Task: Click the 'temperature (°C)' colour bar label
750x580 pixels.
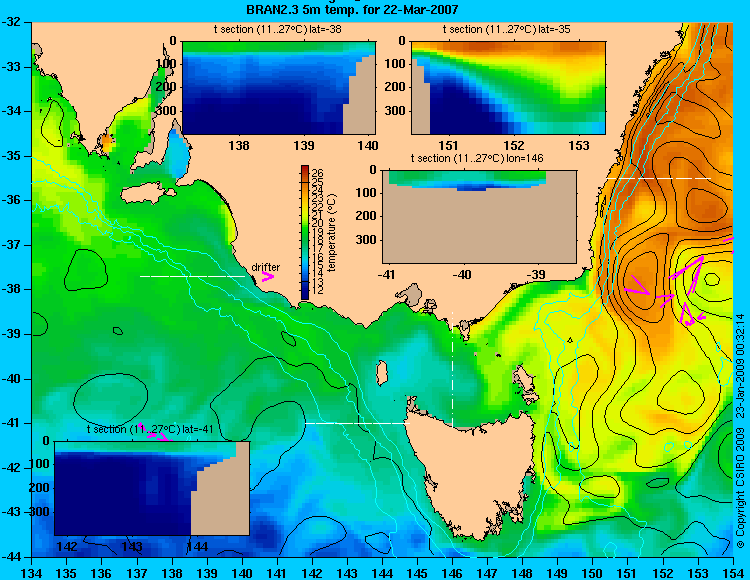Action: tap(332, 232)
